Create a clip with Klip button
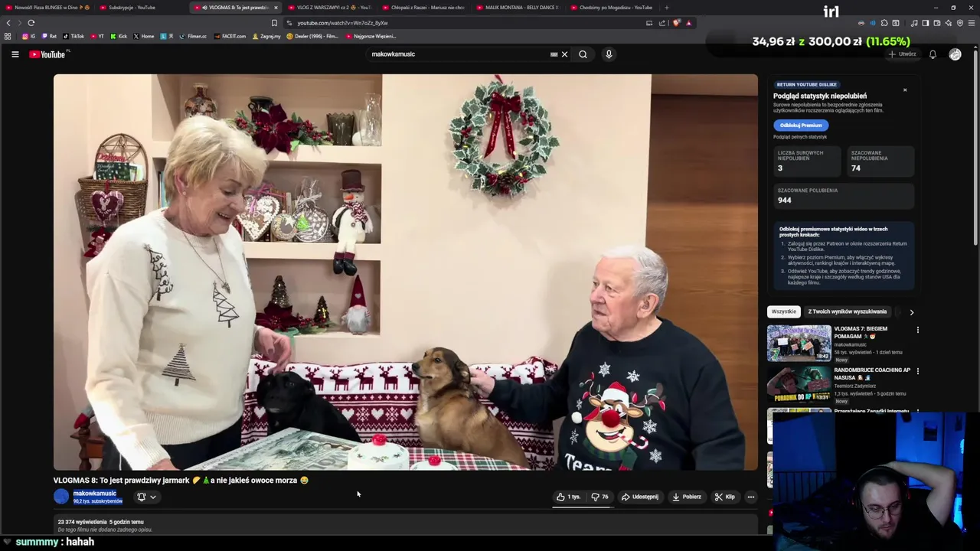The height and width of the screenshot is (551, 980). 725,497
